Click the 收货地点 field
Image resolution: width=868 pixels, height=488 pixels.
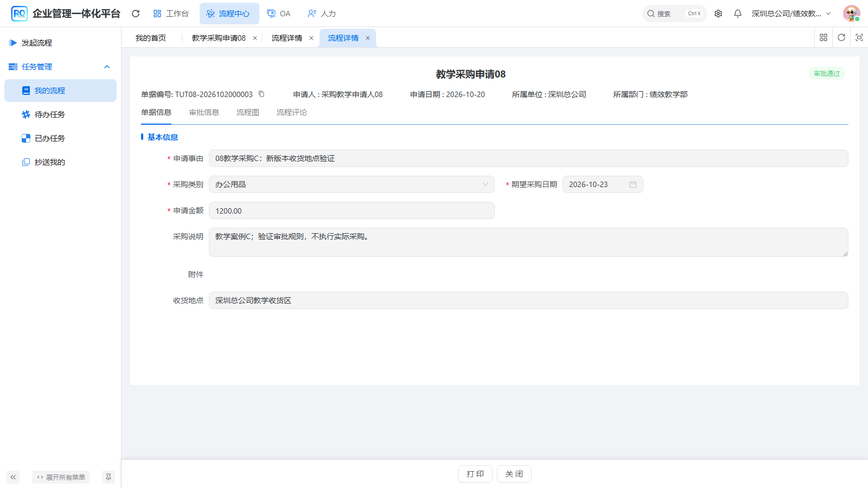click(x=528, y=300)
